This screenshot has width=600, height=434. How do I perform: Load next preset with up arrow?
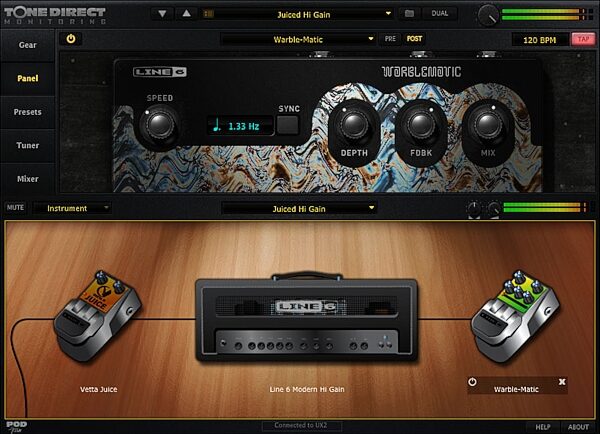pyautogui.click(x=186, y=14)
